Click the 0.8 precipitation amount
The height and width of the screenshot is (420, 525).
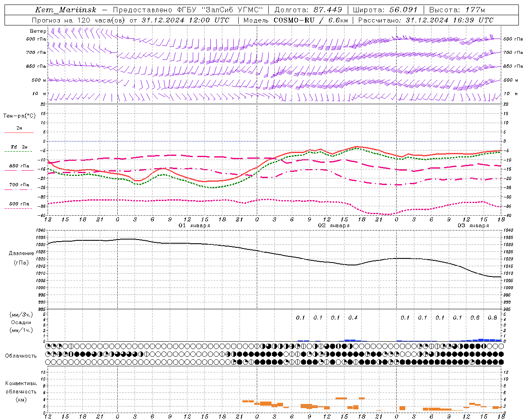(492, 317)
